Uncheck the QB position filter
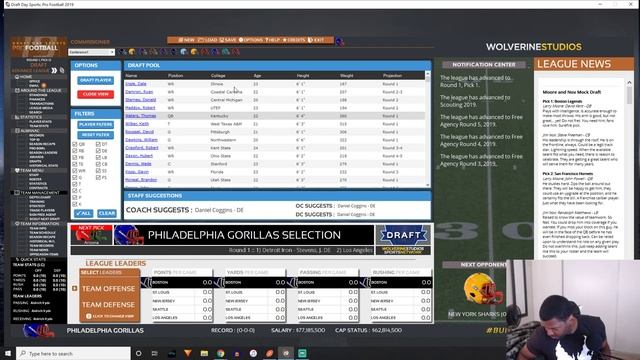Viewport: 640px width, 360px height. tap(75, 144)
